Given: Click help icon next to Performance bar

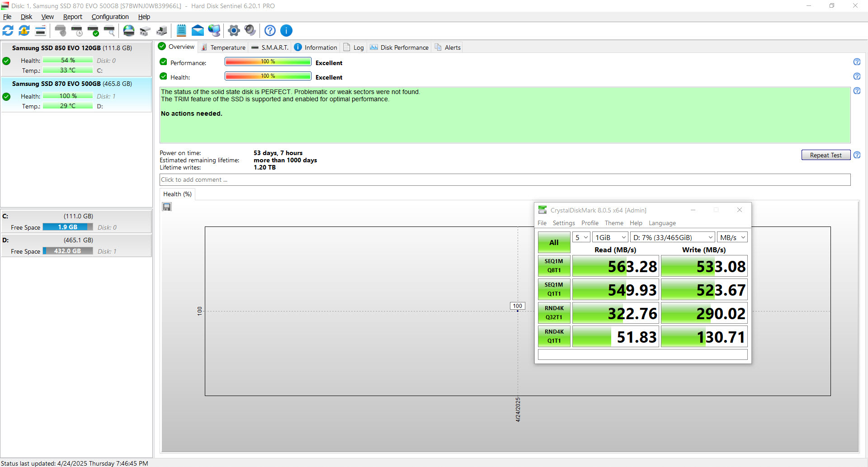Looking at the screenshot, I should pos(857,62).
